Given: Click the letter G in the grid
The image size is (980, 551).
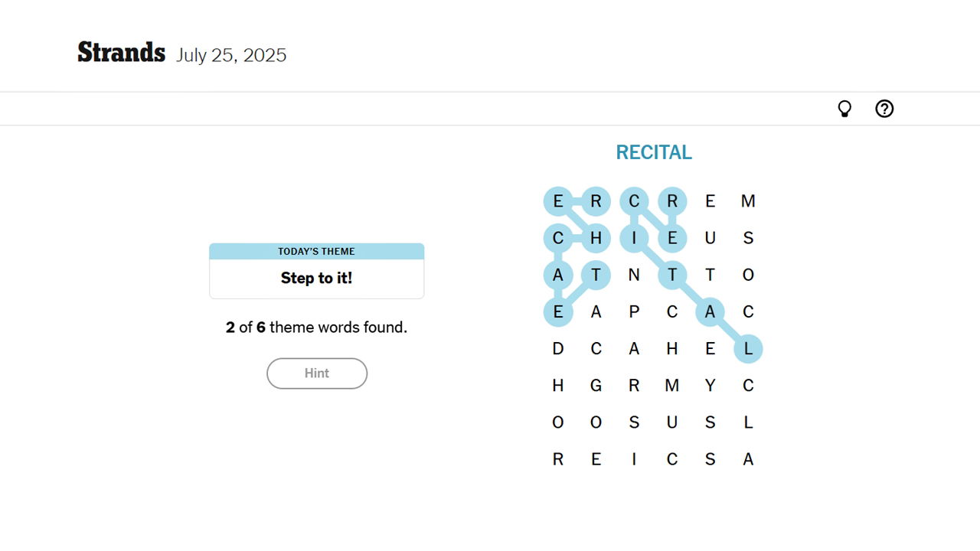Looking at the screenshot, I should pyautogui.click(x=596, y=385).
